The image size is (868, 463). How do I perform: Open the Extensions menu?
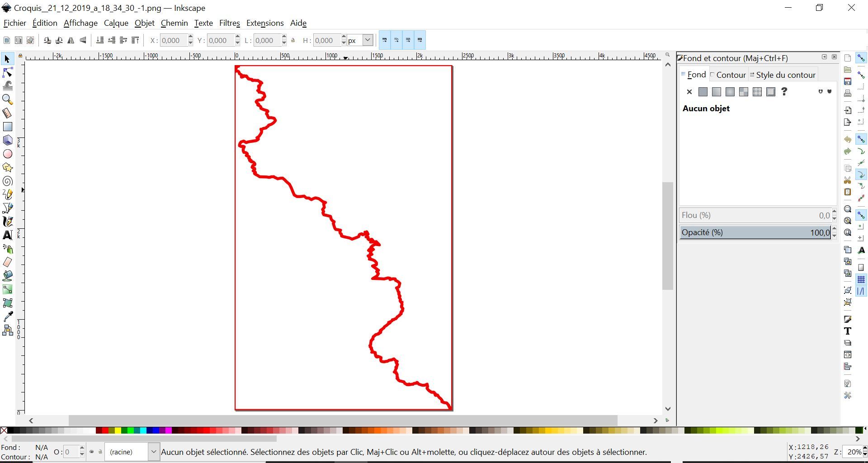pos(265,23)
